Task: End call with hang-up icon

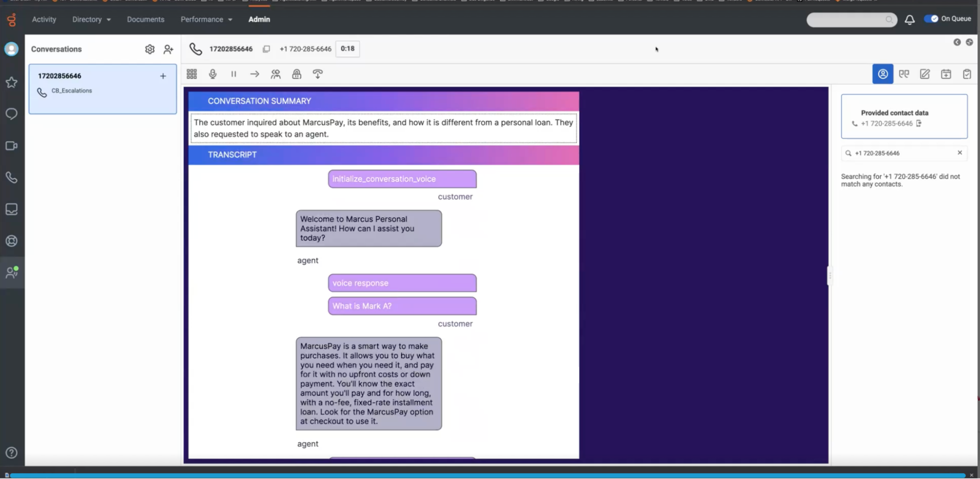Action: pyautogui.click(x=318, y=74)
